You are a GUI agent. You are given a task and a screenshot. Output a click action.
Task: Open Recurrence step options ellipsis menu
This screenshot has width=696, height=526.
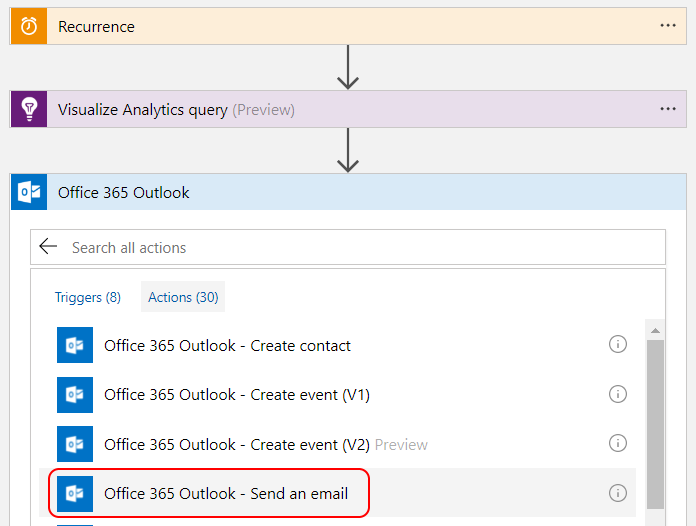click(668, 26)
